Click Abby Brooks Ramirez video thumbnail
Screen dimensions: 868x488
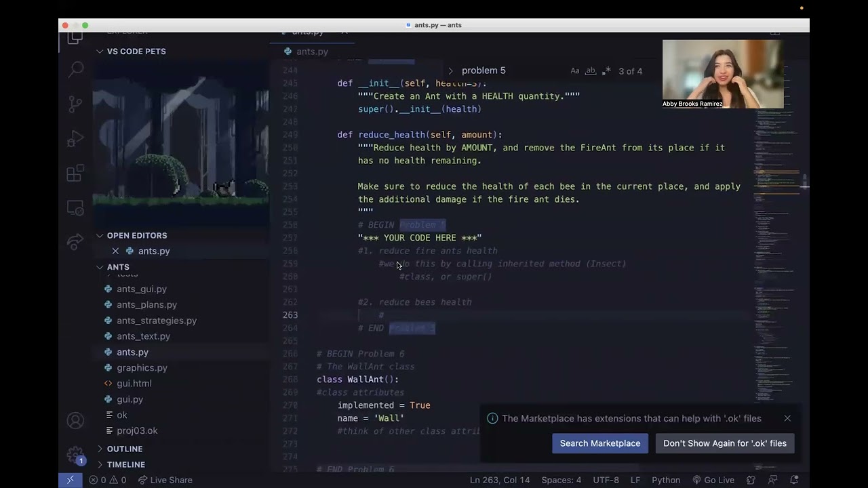pos(723,74)
